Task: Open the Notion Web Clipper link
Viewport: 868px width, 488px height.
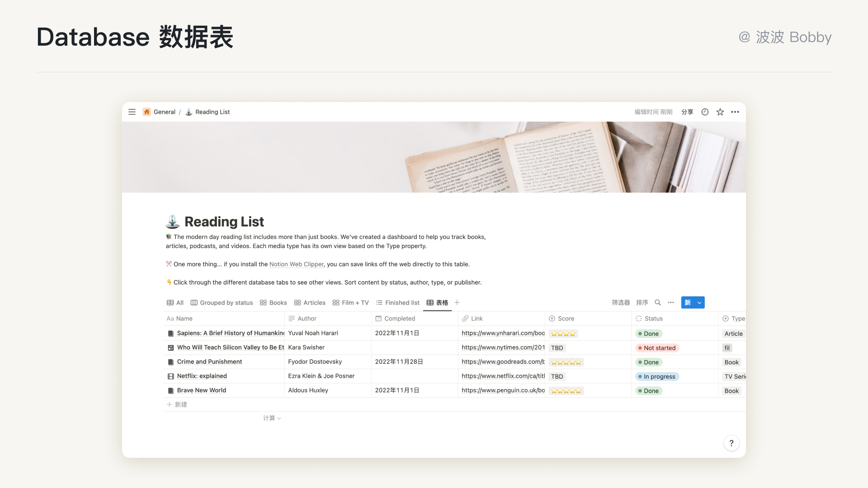Action: coord(297,264)
